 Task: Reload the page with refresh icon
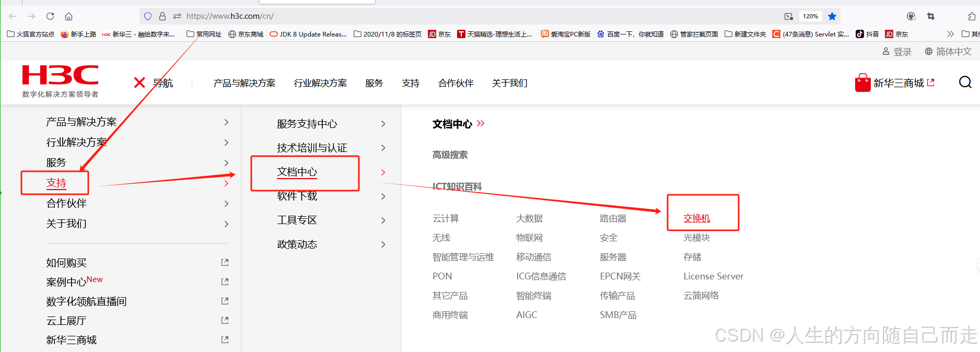coord(50,16)
